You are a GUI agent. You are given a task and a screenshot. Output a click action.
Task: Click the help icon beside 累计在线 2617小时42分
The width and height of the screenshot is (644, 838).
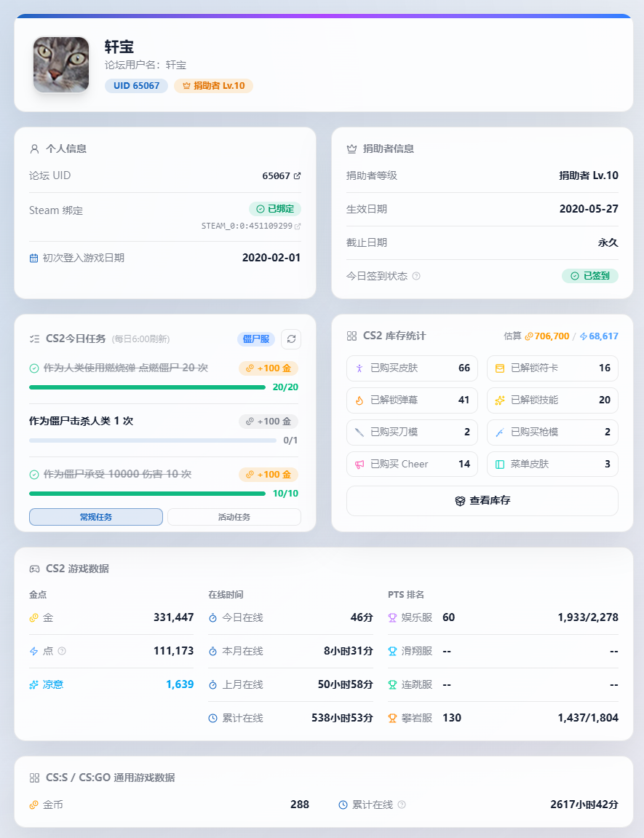coord(402,805)
